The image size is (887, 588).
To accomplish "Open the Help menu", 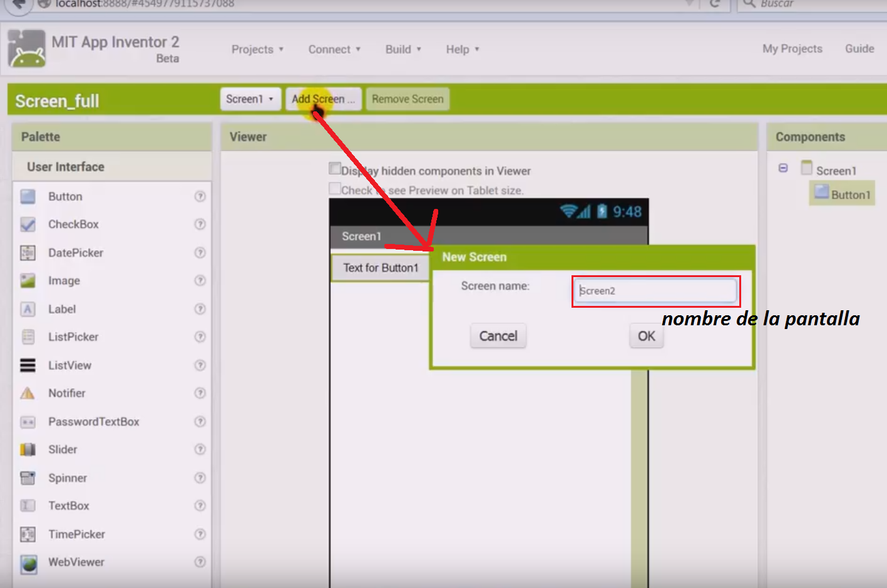I will (x=461, y=49).
